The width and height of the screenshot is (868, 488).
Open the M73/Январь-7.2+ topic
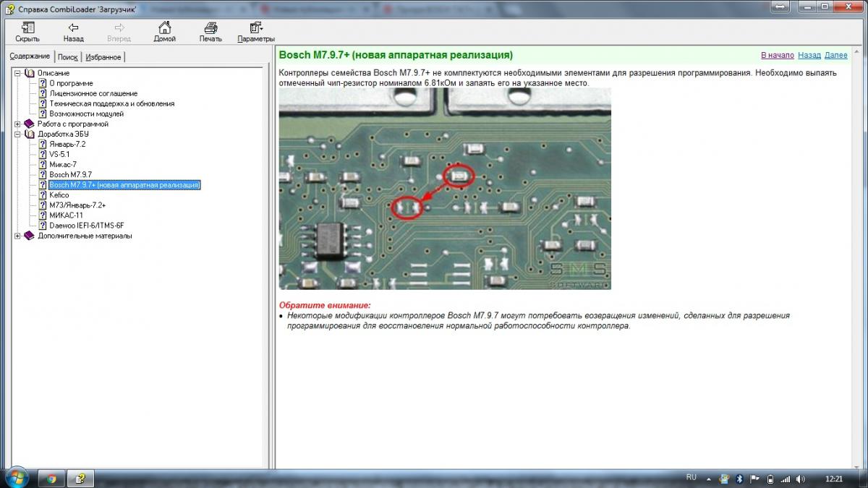(x=77, y=205)
